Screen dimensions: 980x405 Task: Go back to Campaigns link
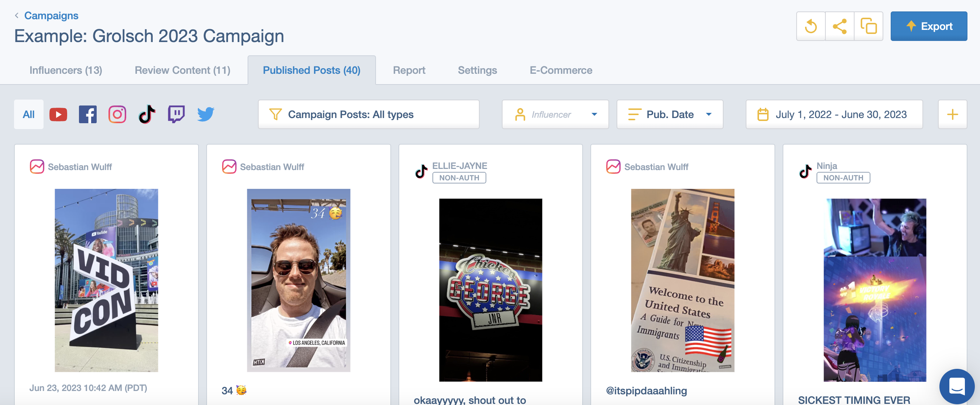(51, 15)
